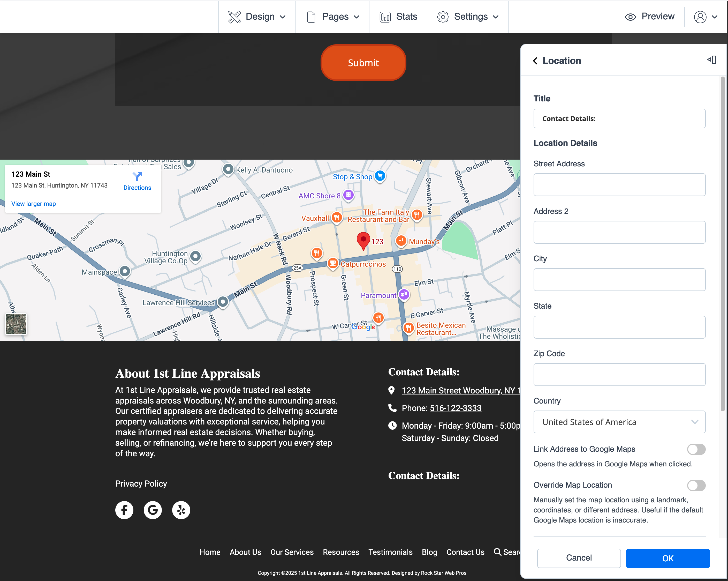Viewport: 728px width, 581px height.
Task: Click the Google social icon
Action: [x=153, y=510]
